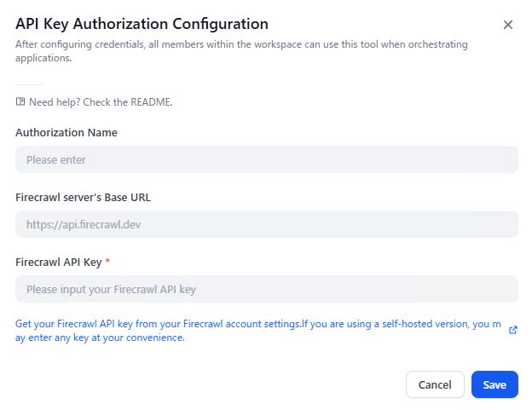Close the API Key Authorization dialog
Viewport: 532px width, 410px height.
(x=508, y=25)
